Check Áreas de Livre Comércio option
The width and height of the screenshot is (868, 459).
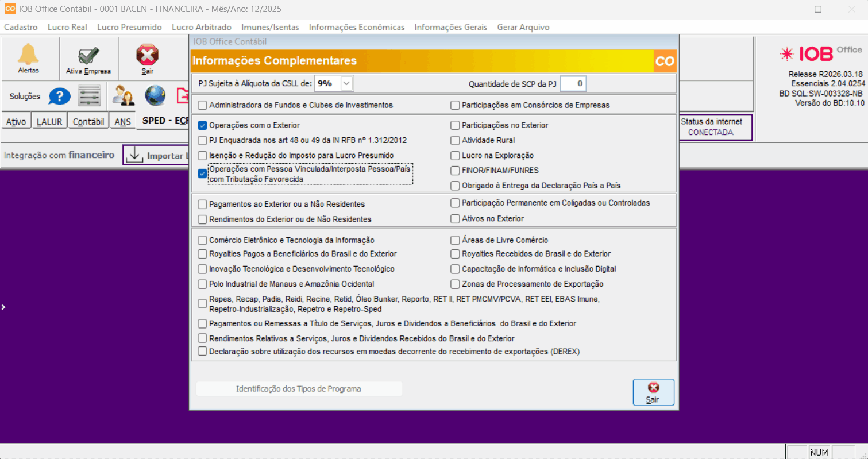click(455, 240)
